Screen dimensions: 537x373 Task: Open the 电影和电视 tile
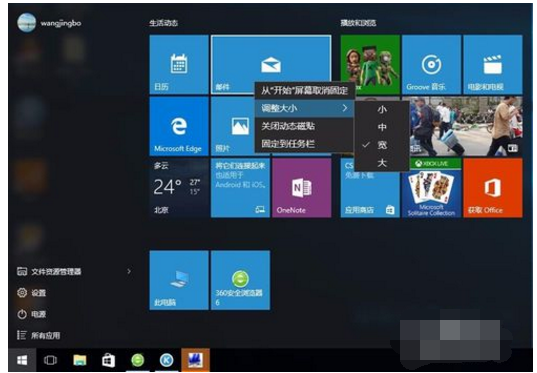[493, 64]
